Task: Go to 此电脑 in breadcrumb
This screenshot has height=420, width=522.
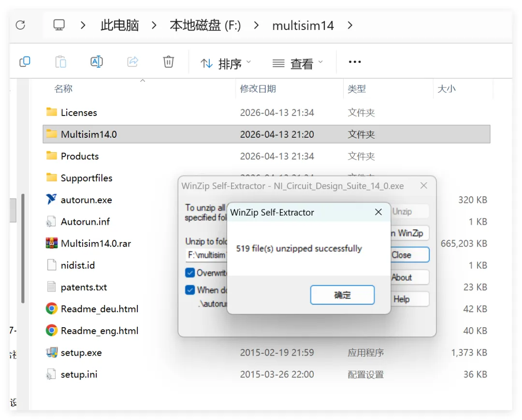Action: pos(119,25)
